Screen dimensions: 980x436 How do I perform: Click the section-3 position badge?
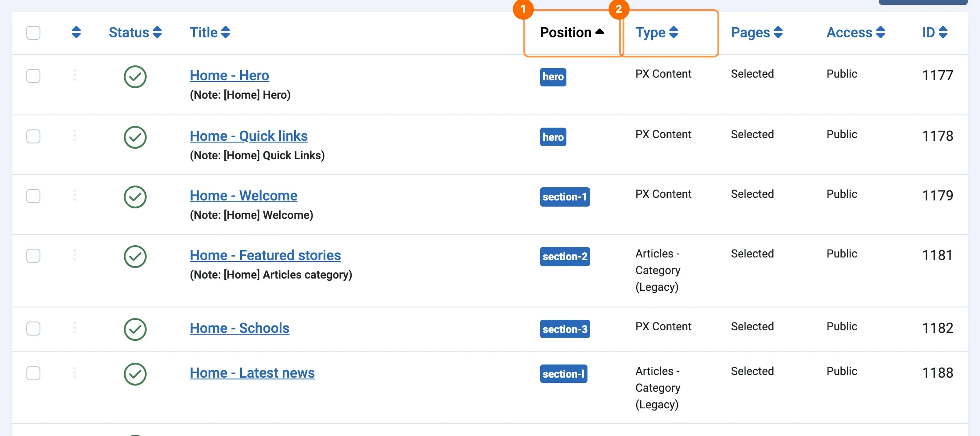(565, 329)
